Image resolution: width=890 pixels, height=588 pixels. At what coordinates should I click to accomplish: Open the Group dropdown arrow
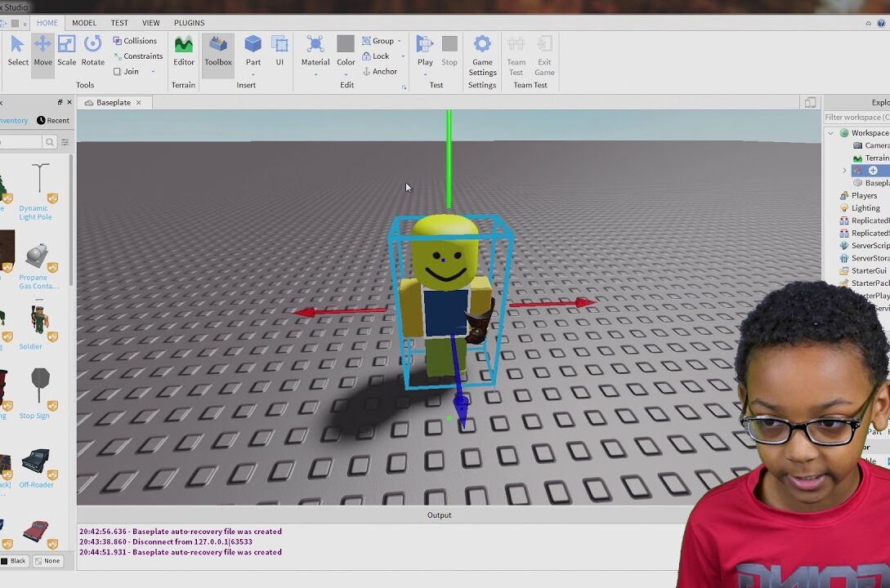[x=400, y=41]
